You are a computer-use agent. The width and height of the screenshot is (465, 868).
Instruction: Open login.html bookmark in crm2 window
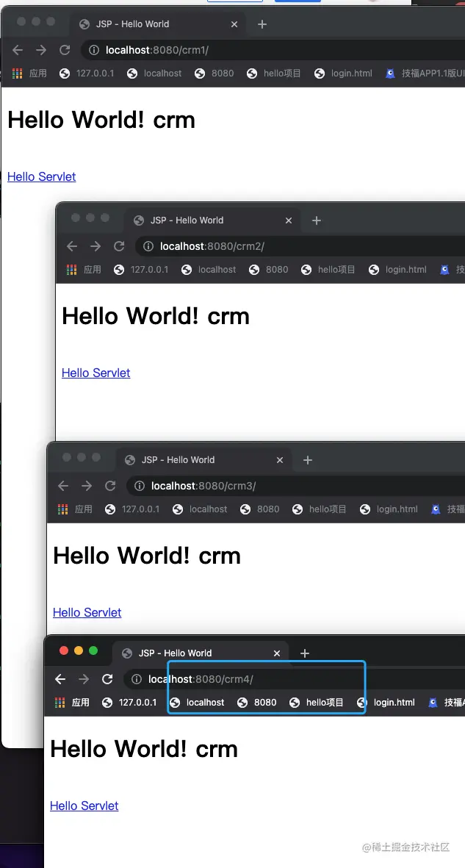tap(397, 270)
